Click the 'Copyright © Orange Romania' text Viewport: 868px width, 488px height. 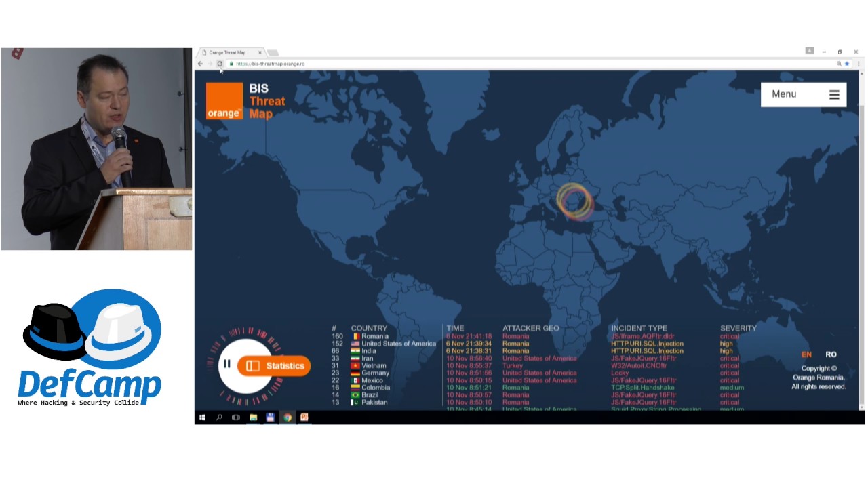coord(818,373)
